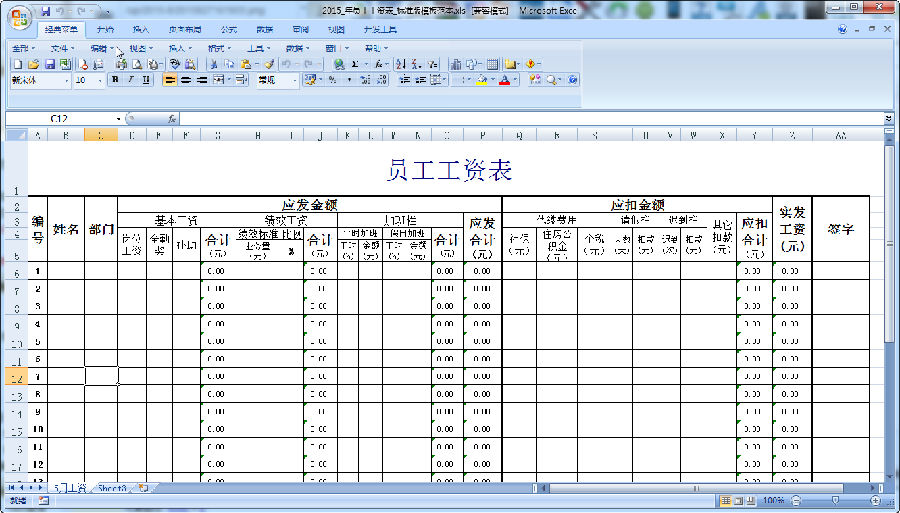Click into the formula bar input
Viewport: 900px width, 513px height.
point(531,119)
